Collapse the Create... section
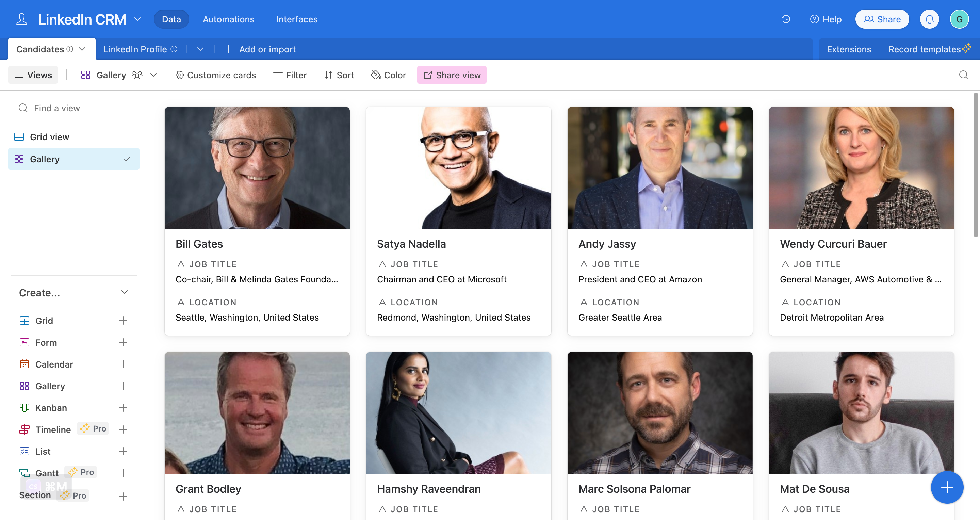This screenshot has width=980, height=520. pos(125,292)
